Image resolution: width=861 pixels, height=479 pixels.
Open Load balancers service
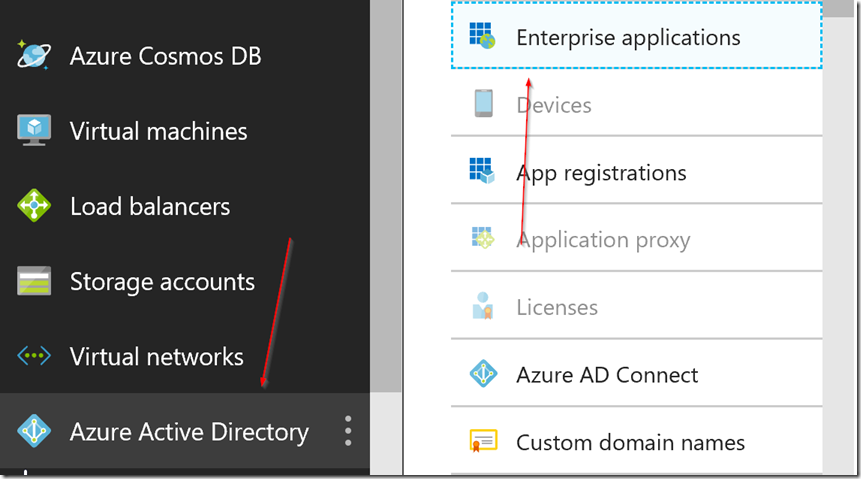click(x=184, y=207)
